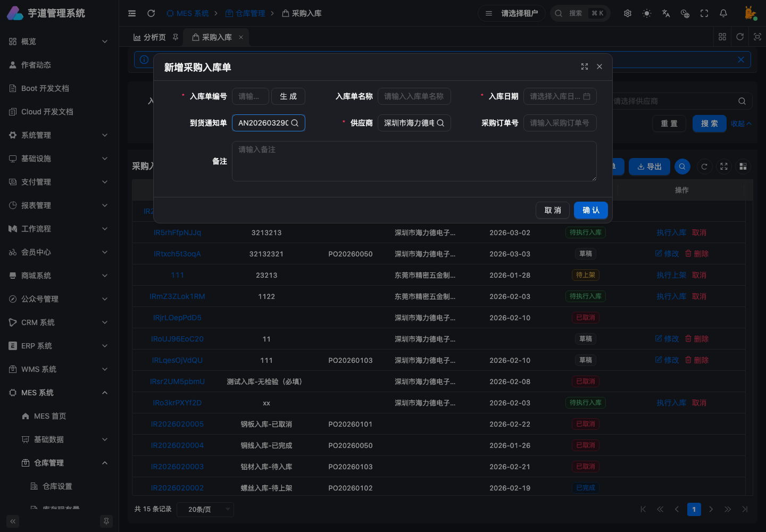Click the 搜索 button in filter form
The image size is (766, 532).
coord(710,123)
